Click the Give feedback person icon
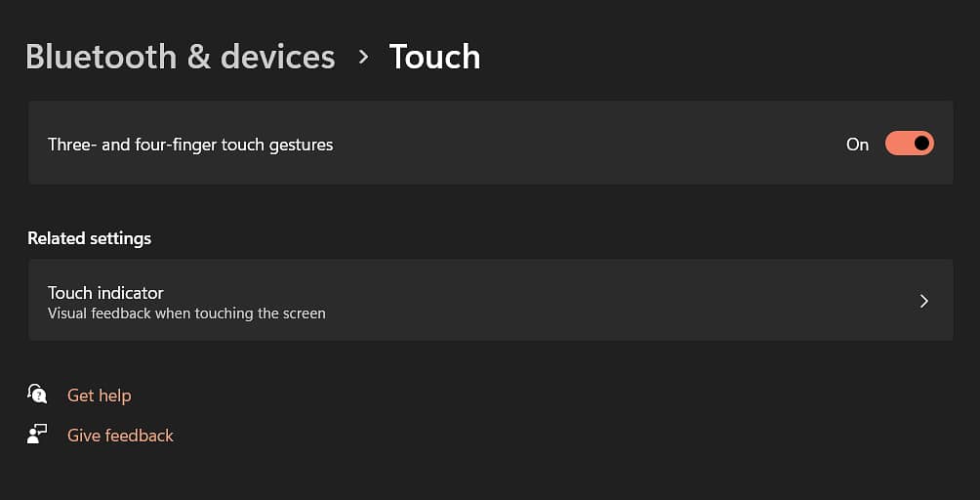This screenshot has width=980, height=500. pyautogui.click(x=37, y=435)
